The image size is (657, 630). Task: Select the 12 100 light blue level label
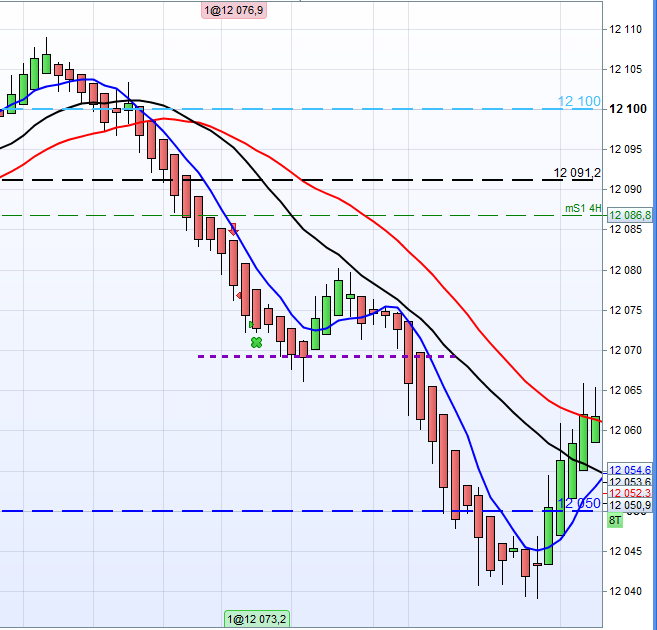coord(579,101)
